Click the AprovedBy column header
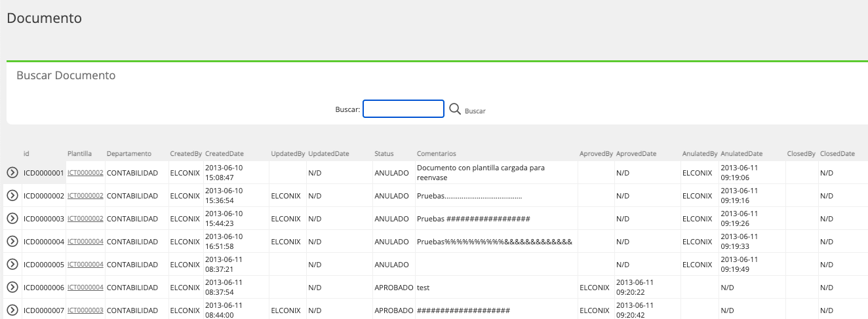Image resolution: width=868 pixels, height=319 pixels. 596,154
